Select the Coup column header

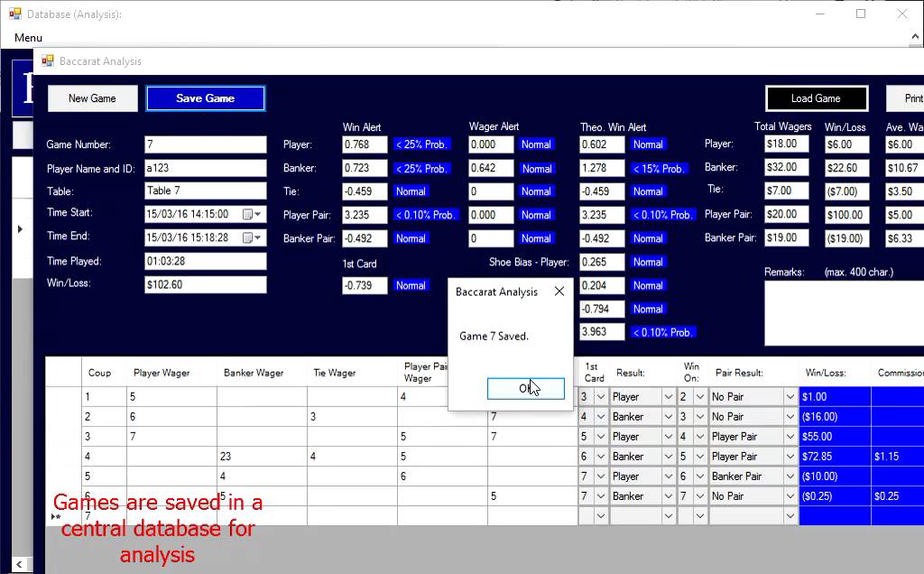pyautogui.click(x=104, y=373)
